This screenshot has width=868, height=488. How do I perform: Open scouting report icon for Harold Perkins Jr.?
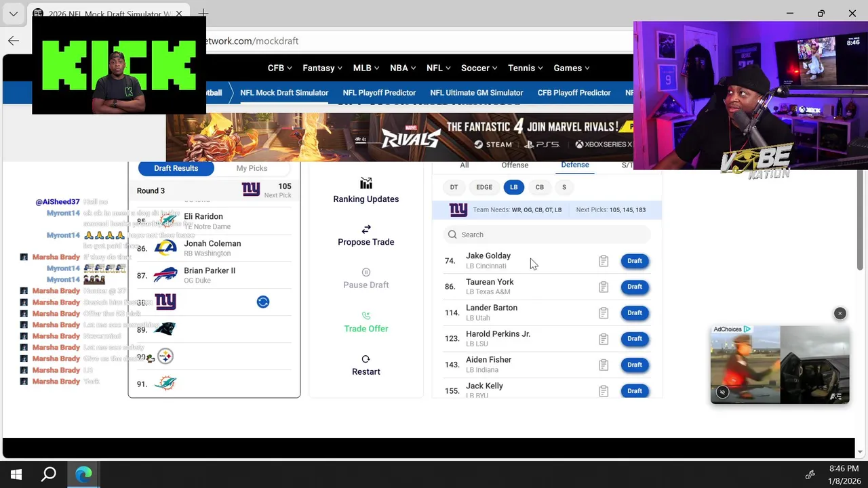click(604, 339)
